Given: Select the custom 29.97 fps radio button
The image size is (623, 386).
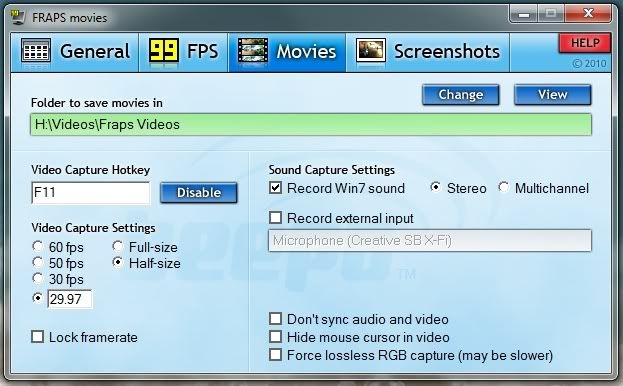Looking at the screenshot, I should click(38, 297).
